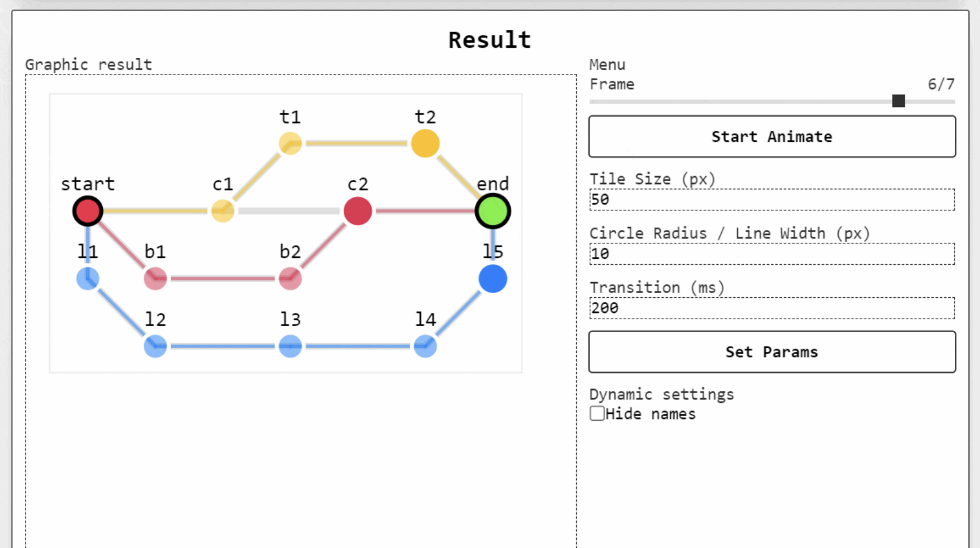Select the blue l2 node
Viewport: 980px width, 548px height.
155,346
